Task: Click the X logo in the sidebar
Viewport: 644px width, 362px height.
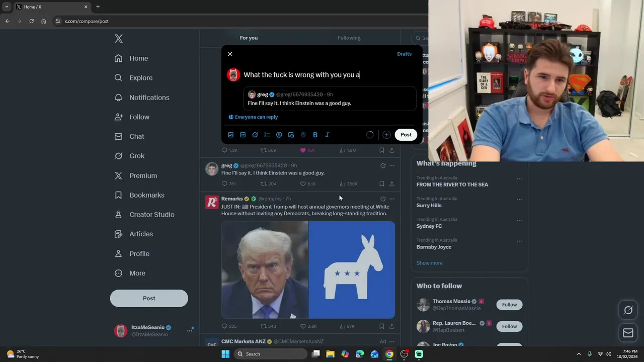Action: point(118,39)
